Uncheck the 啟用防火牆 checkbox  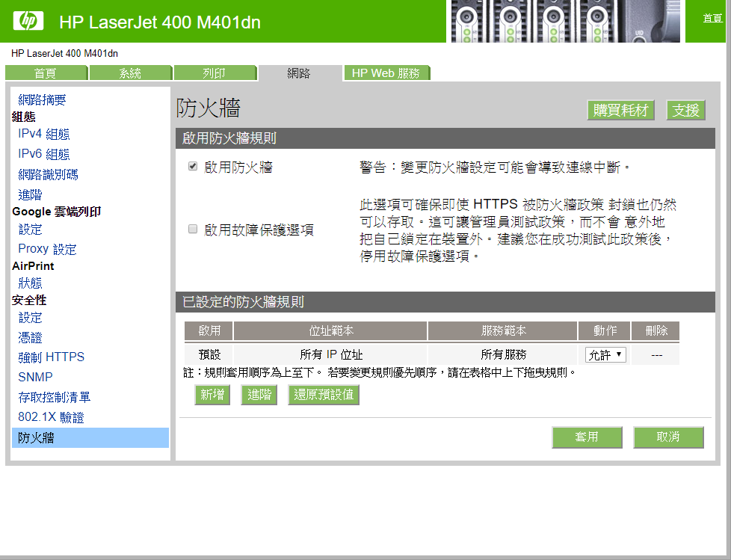click(x=193, y=166)
